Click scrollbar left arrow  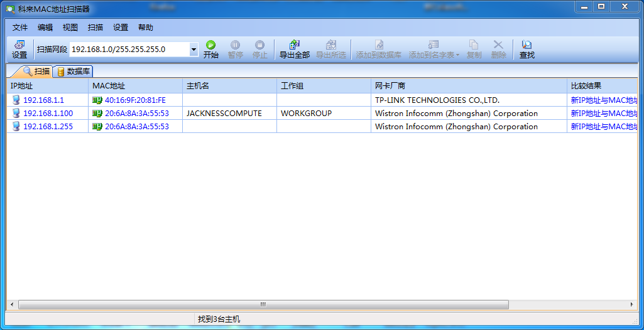tap(11, 304)
